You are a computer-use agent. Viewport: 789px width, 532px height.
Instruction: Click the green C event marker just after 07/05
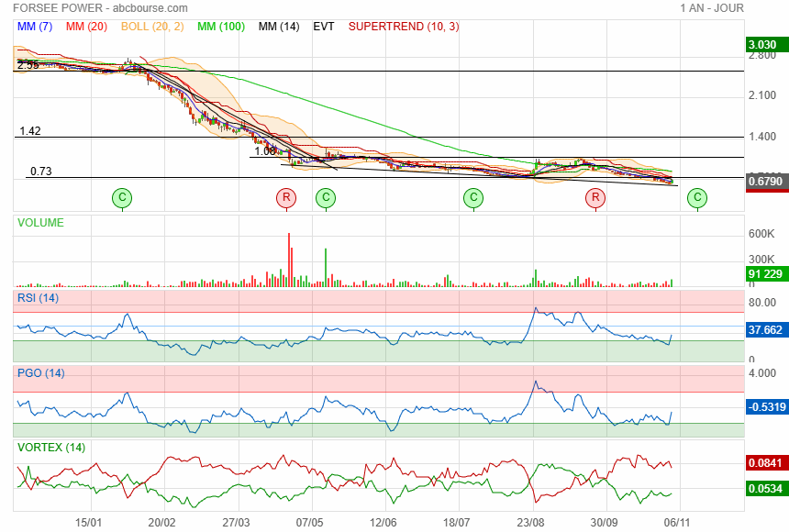pos(326,198)
